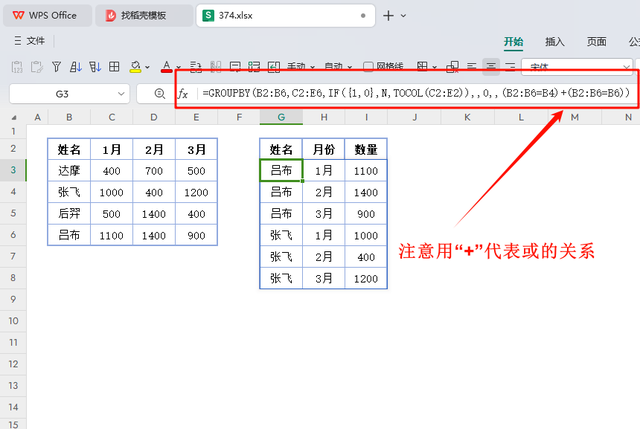Apply the red font color
The height and width of the screenshot is (429, 640).
pos(166,67)
